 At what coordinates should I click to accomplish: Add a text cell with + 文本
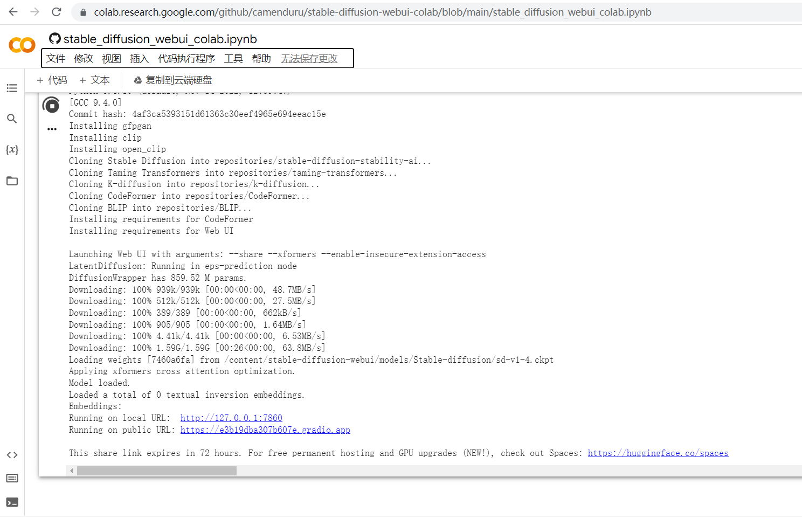94,80
